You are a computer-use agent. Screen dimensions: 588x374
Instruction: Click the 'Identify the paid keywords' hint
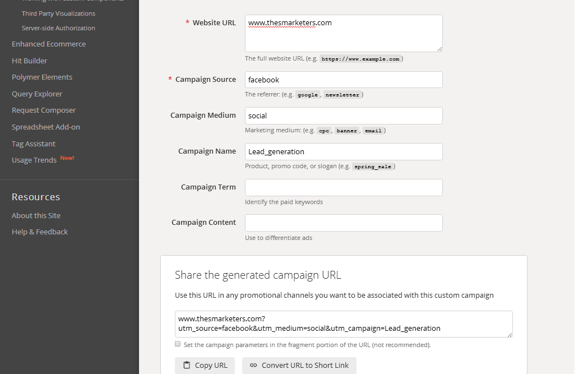284,202
